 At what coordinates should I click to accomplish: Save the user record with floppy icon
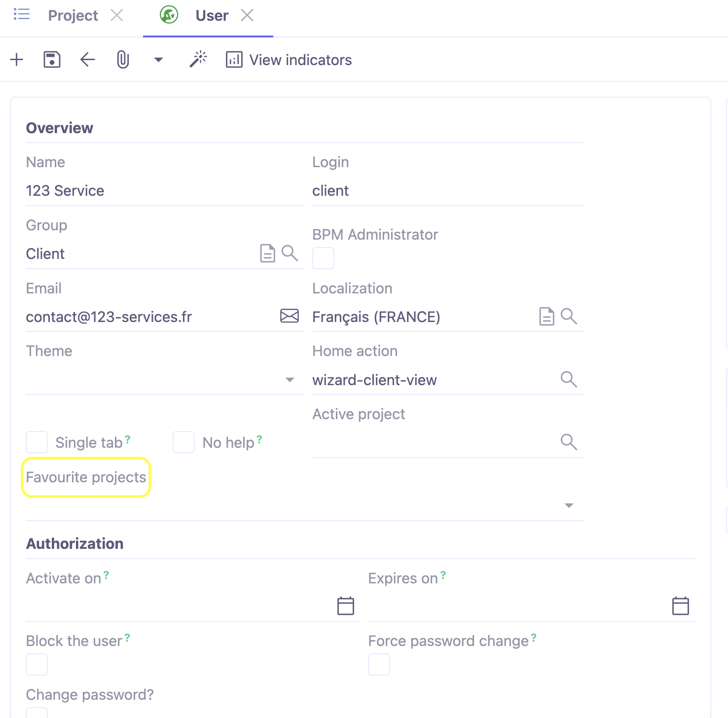(52, 60)
